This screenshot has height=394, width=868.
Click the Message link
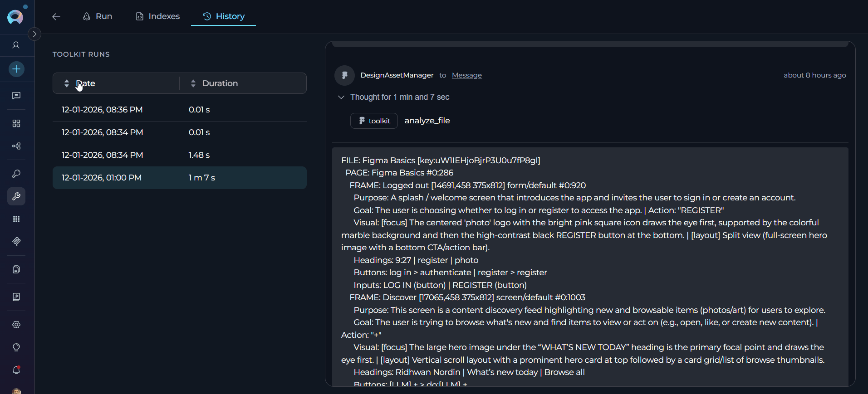pyautogui.click(x=466, y=75)
